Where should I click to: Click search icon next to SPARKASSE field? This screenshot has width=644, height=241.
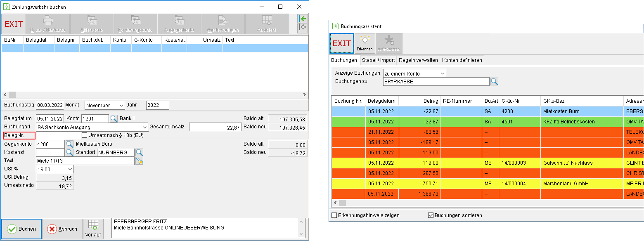pos(494,81)
